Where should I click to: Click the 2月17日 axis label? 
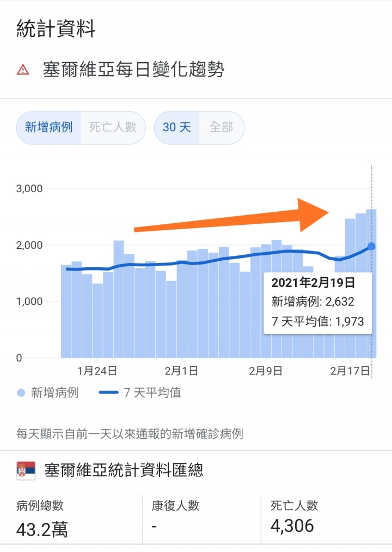pyautogui.click(x=350, y=371)
